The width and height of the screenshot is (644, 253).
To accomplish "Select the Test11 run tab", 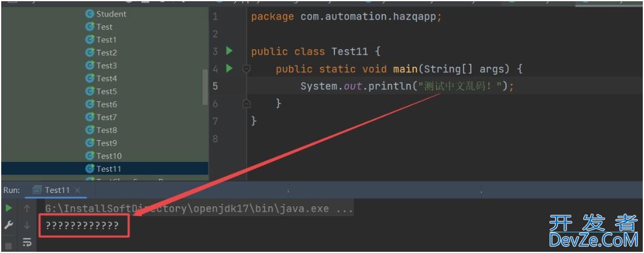I will click(57, 190).
